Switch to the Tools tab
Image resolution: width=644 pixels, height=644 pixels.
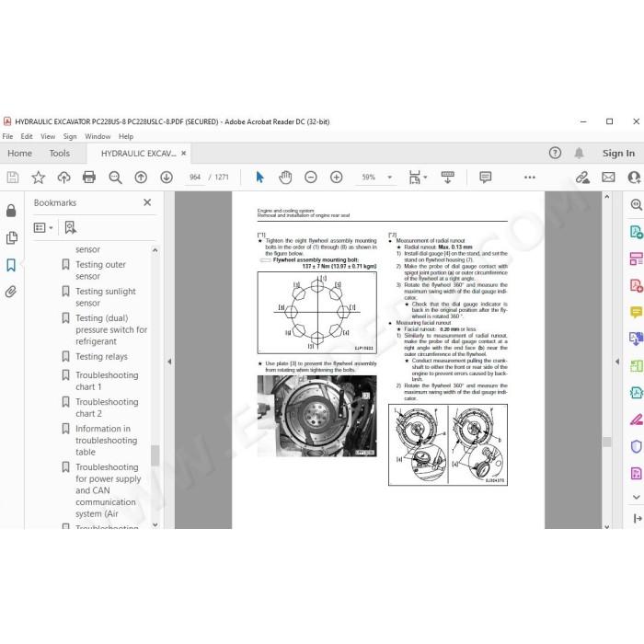(60, 154)
